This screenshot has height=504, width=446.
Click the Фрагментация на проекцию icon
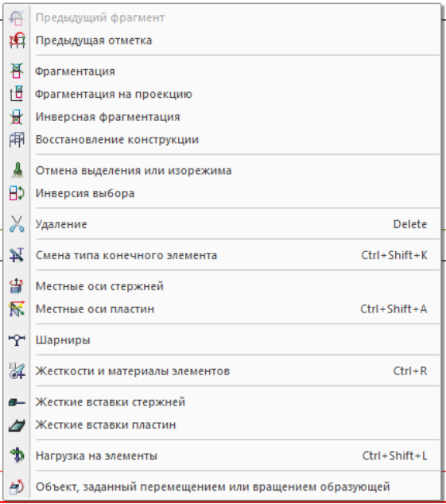[17, 94]
